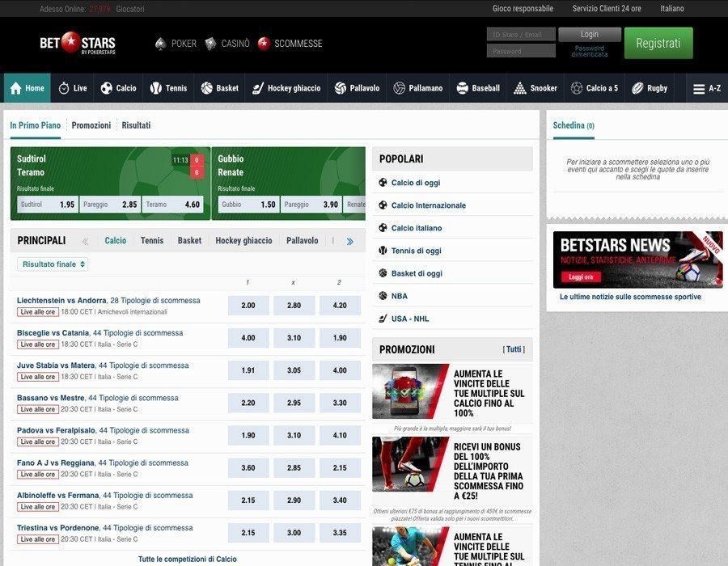Viewport: 728px width, 566px height.
Task: Open the Bassano vs Mestre match
Action: pyautogui.click(x=51, y=398)
